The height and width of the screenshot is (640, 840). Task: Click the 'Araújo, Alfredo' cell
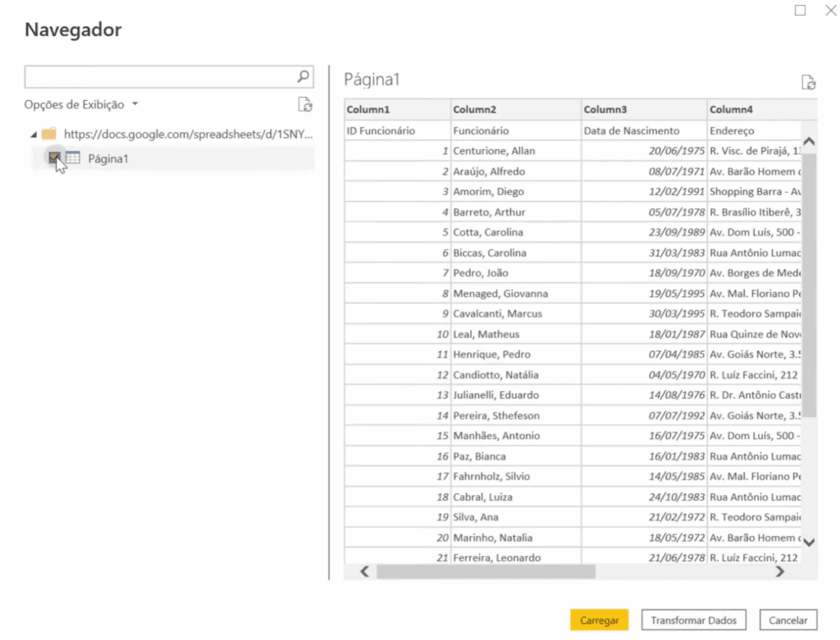tap(516, 171)
